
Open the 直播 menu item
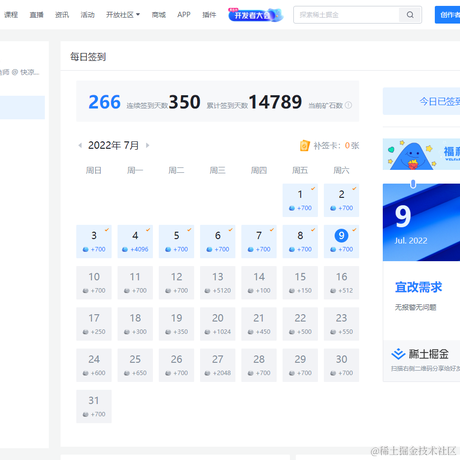tap(36, 15)
